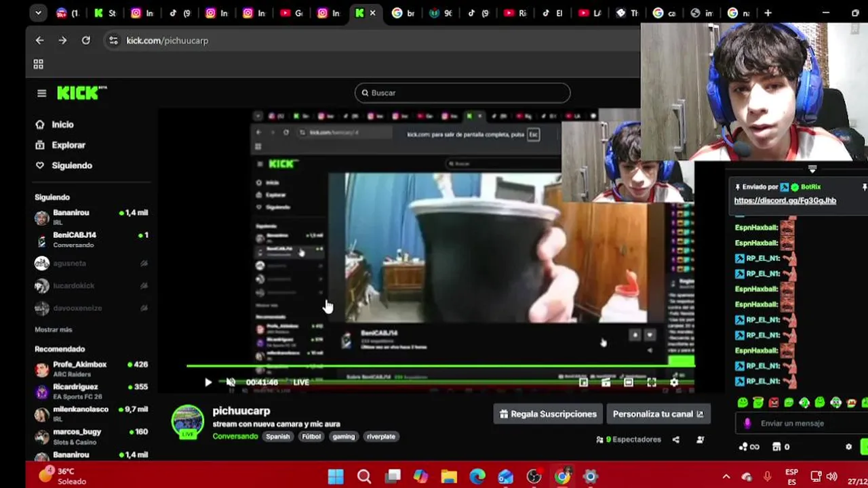Screen dimensions: 868x488
Task: Open Siguiendo in sidebar
Action: 63,165
